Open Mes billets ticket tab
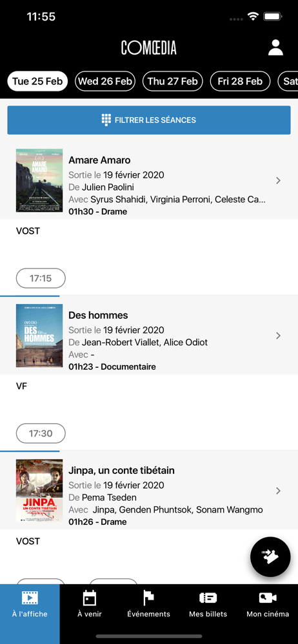 (x=208, y=604)
